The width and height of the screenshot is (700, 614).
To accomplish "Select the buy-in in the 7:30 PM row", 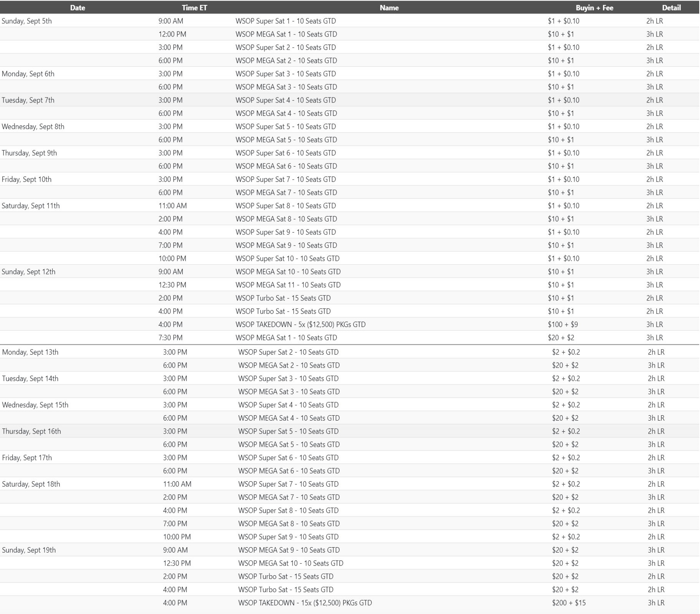I will point(561,338).
